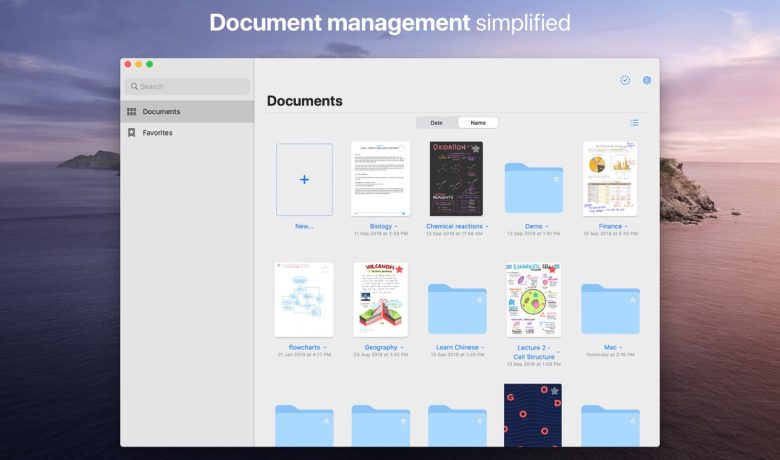Expand the Biology title dropdown arrow
This screenshot has width=780, height=460.
click(396, 227)
